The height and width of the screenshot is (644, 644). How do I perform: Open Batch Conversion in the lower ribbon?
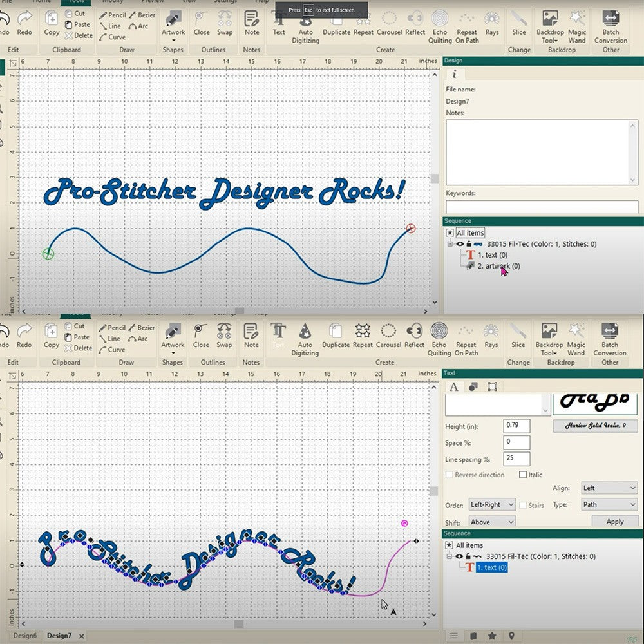(x=610, y=339)
